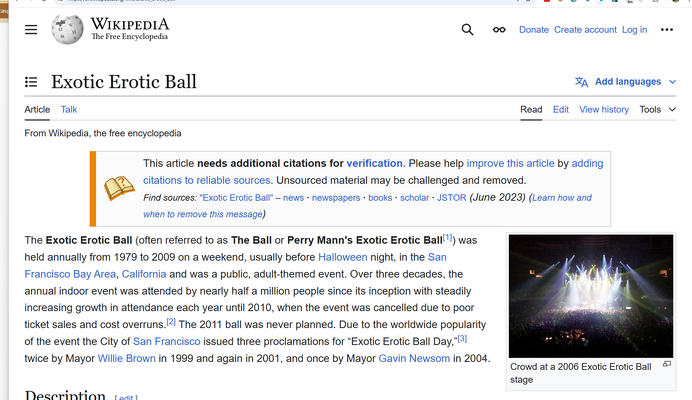
Task: Open the Gavin Newsom link
Action: pos(414,358)
